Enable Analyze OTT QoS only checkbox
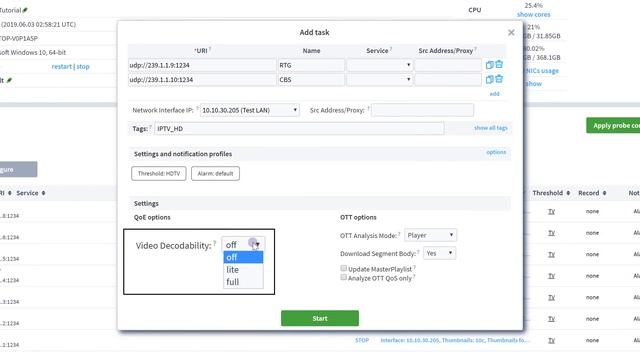 click(344, 277)
